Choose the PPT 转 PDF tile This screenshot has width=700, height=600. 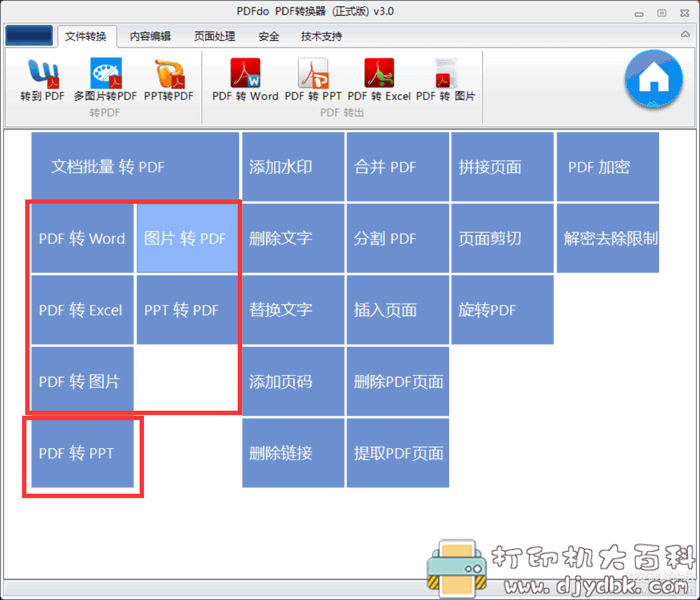click(x=188, y=310)
